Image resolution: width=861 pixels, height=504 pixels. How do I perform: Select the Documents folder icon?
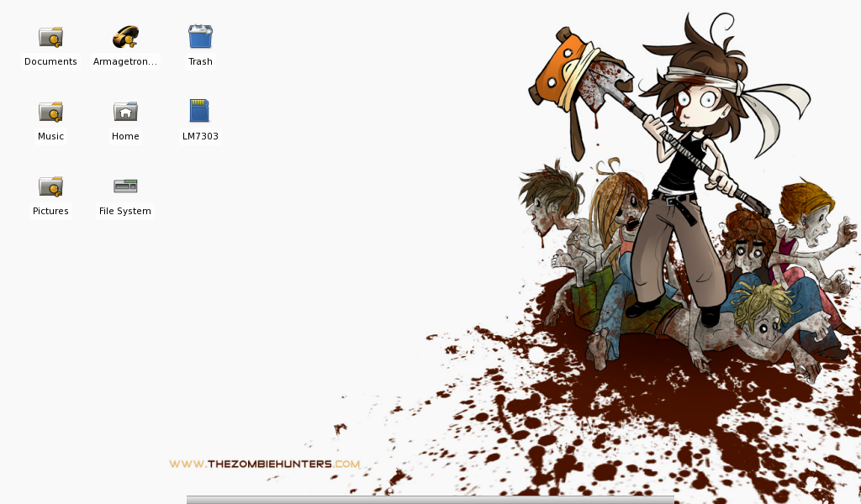(x=50, y=37)
